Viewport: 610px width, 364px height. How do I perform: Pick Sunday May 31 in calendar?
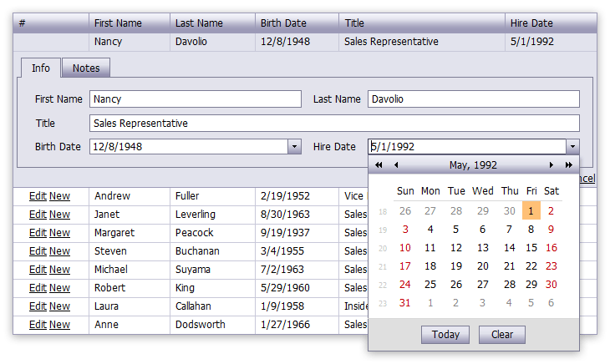point(404,302)
